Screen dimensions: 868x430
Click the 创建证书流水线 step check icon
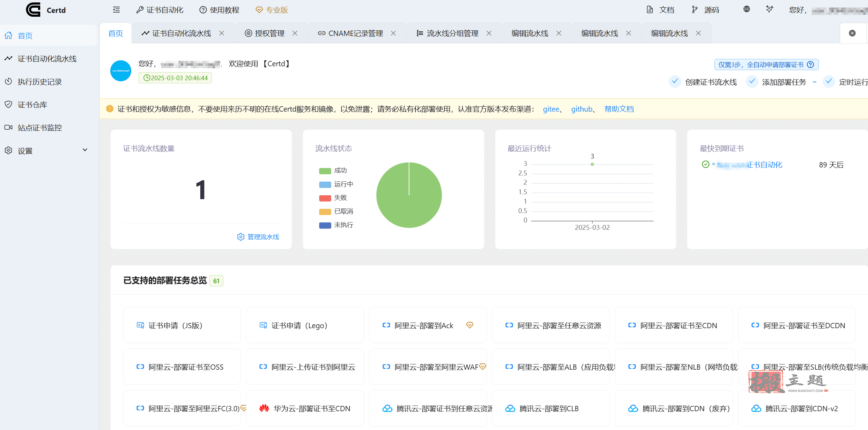675,82
